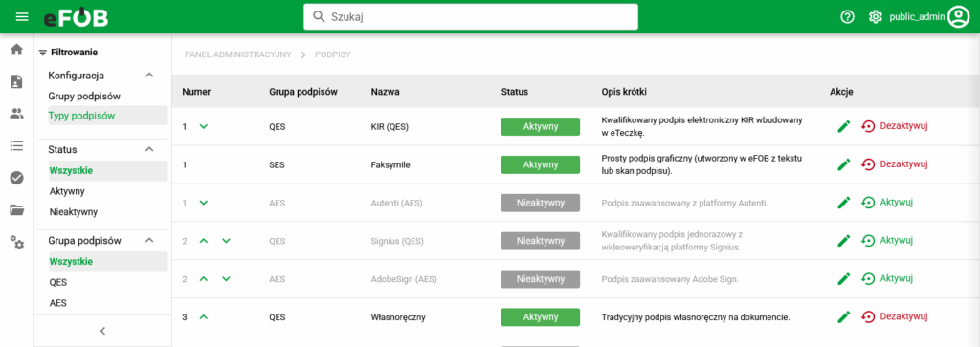Screen dimensions: 980x347
Task: Open the public_admin user avatar
Action: coord(957,17)
